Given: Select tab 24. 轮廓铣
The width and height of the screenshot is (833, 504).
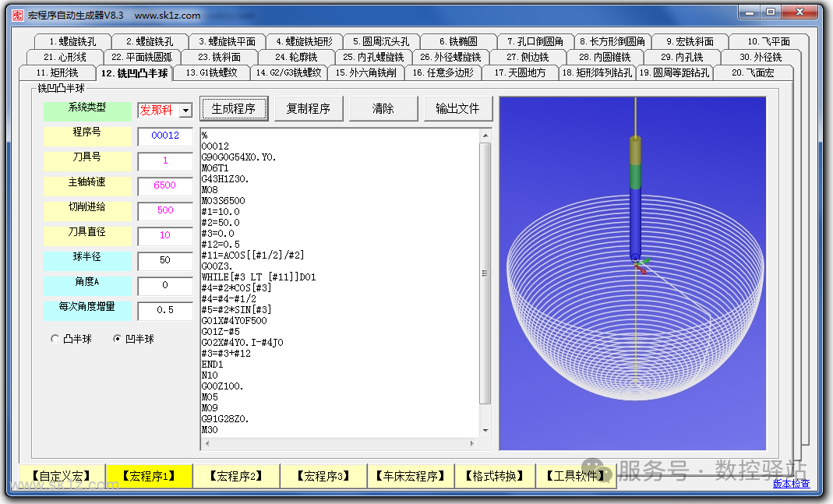Looking at the screenshot, I should (296, 57).
